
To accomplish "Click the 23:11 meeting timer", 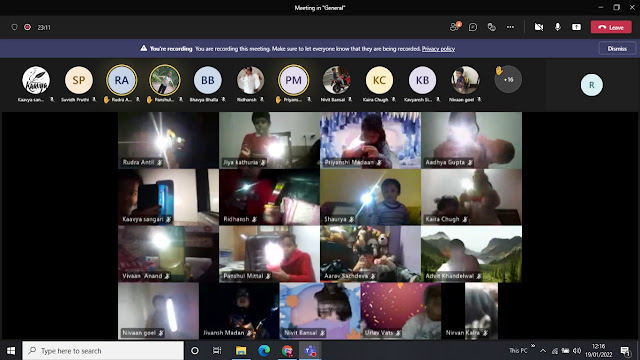I will pos(44,27).
